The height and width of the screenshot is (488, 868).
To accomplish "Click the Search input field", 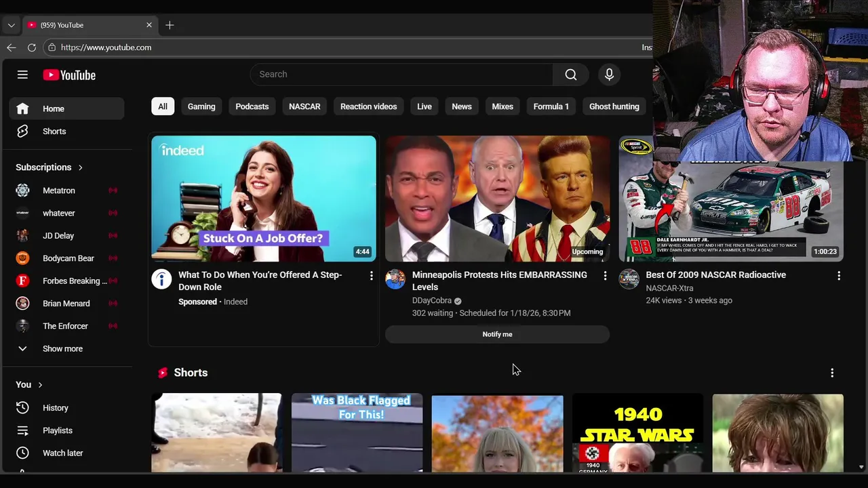I will [401, 75].
